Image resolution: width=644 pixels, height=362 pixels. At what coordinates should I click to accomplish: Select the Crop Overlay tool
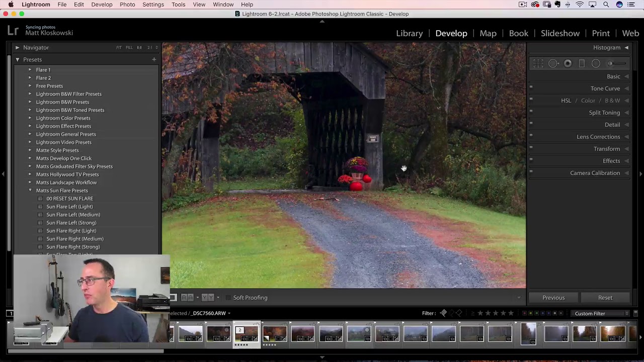(538, 63)
